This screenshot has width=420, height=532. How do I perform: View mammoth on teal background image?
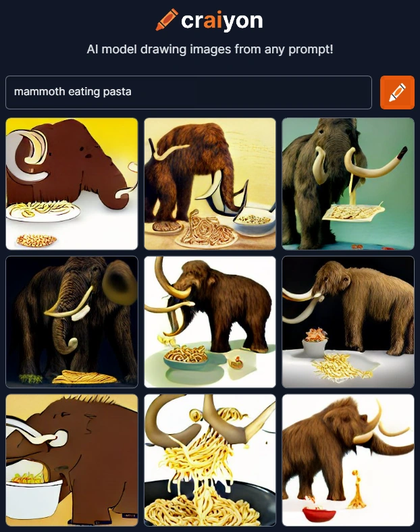[348, 184]
